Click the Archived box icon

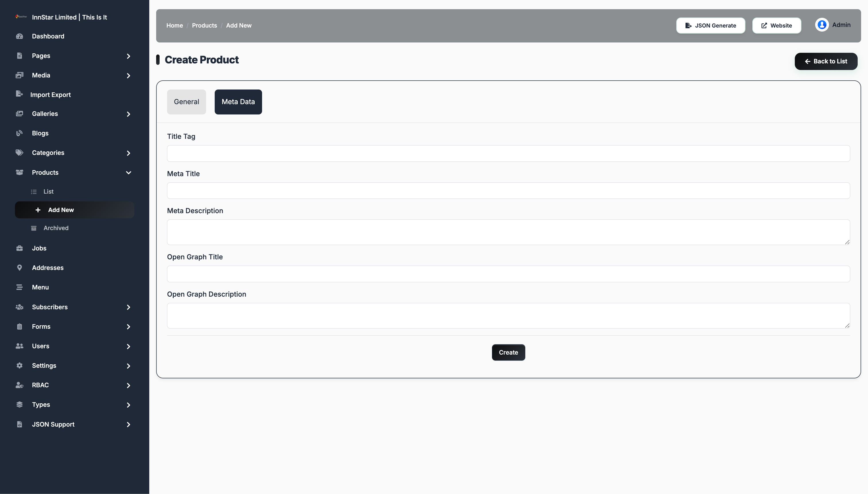click(x=34, y=228)
